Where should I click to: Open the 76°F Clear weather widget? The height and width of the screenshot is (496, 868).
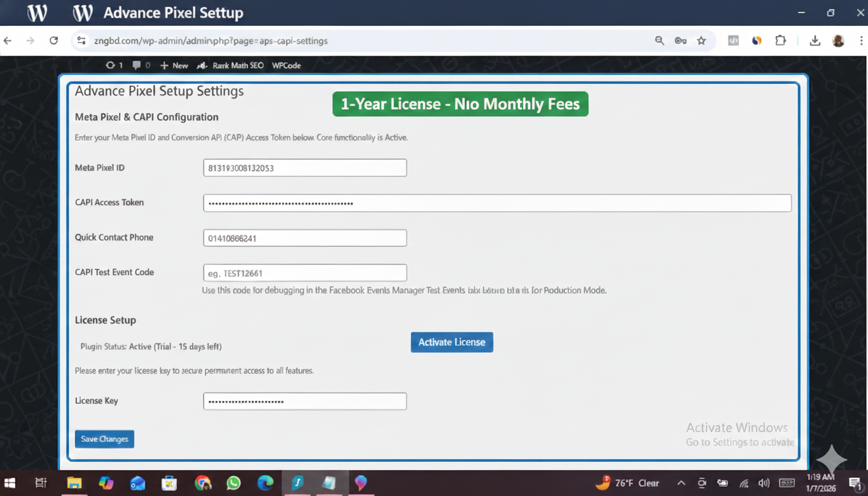tap(627, 483)
